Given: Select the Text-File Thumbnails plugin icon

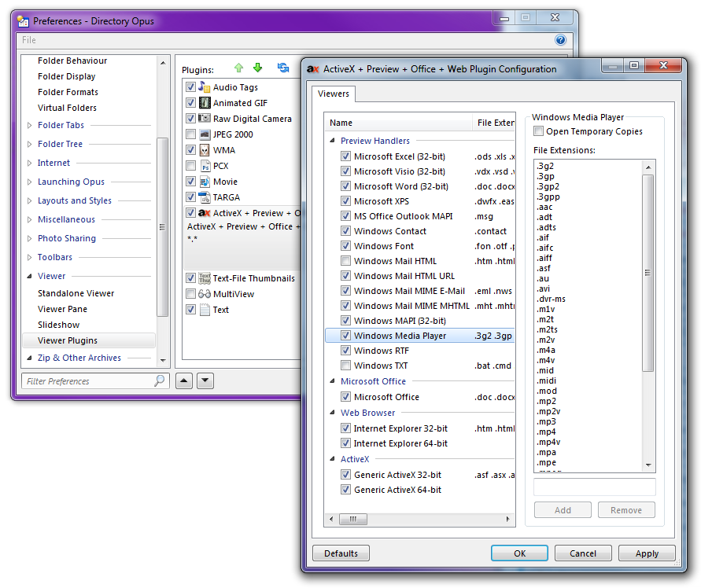Looking at the screenshot, I should [205, 278].
